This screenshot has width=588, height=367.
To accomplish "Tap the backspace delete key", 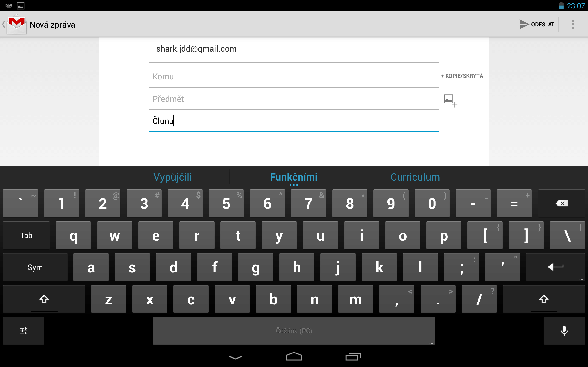I will click(x=561, y=203).
